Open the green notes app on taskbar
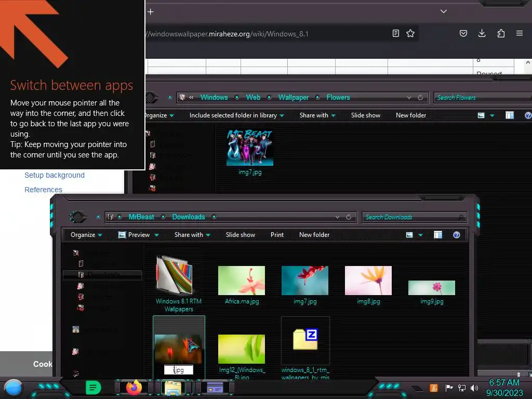The width and height of the screenshot is (532, 399). point(94,388)
